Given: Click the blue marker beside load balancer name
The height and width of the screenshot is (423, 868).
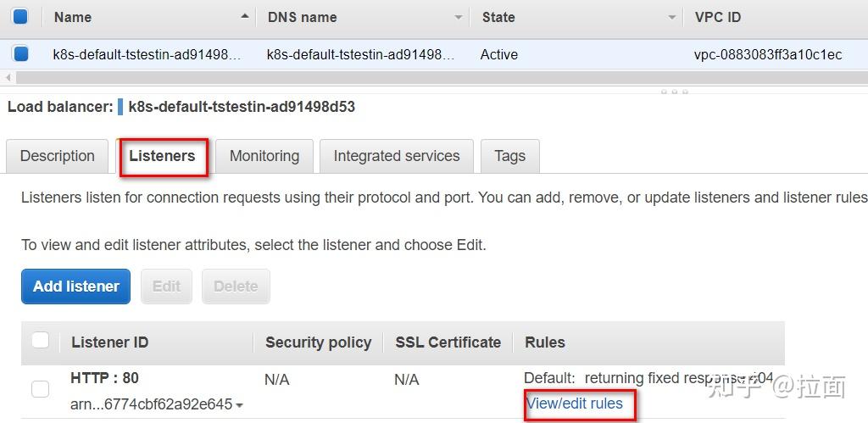Looking at the screenshot, I should click(120, 107).
